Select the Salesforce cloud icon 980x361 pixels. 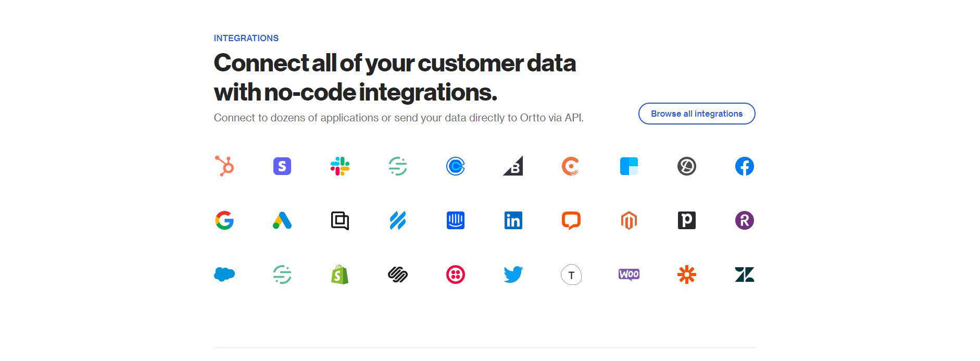224,275
